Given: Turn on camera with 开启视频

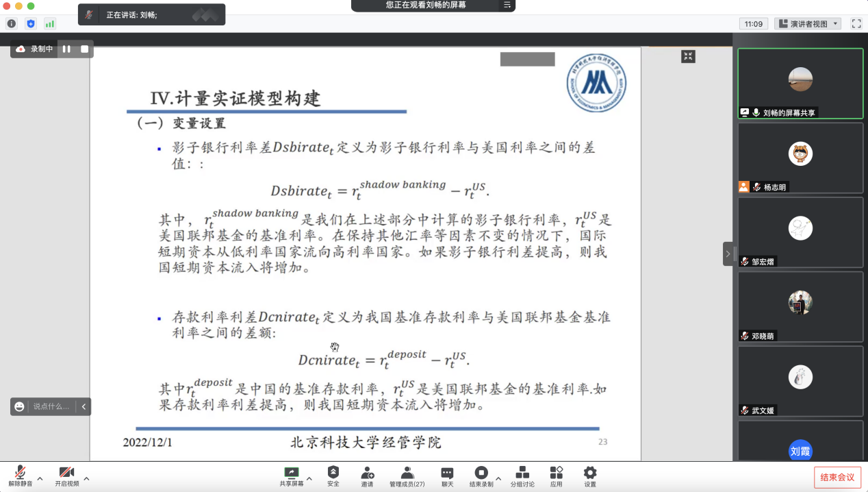Looking at the screenshot, I should (66, 476).
